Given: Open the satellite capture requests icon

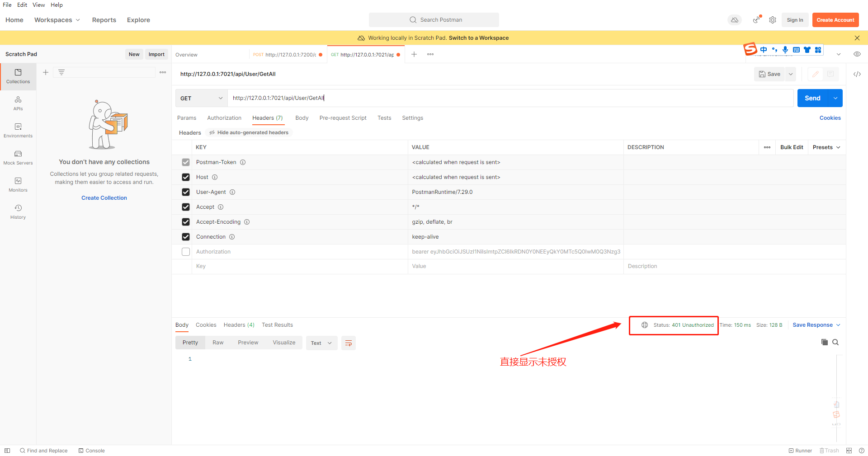Looking at the screenshot, I should pos(757,20).
